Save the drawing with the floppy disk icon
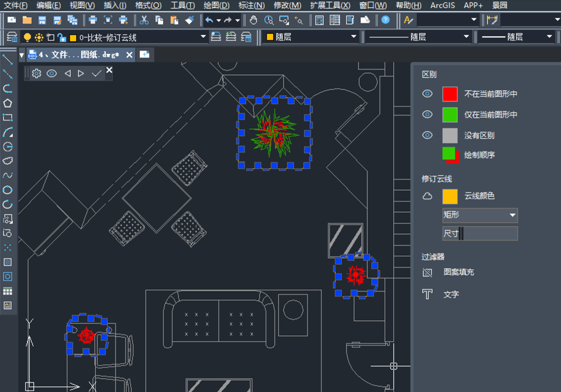 42,20
